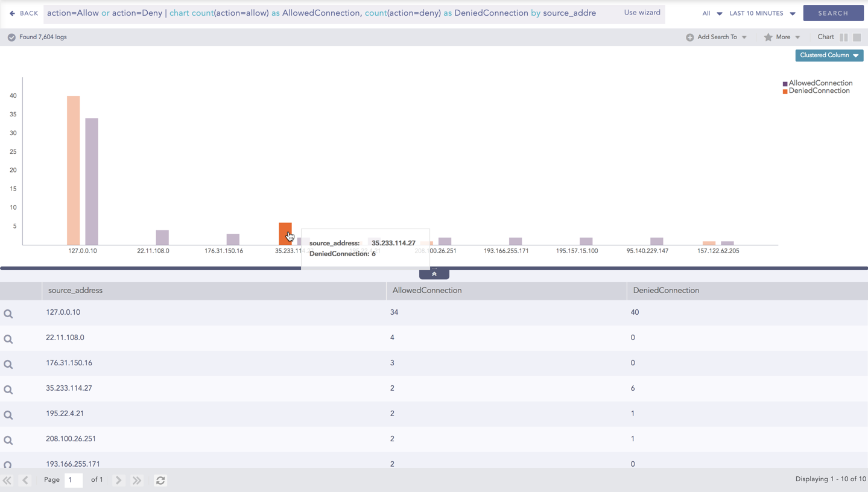Click the Back arrow button
The image size is (868, 492).
point(24,13)
